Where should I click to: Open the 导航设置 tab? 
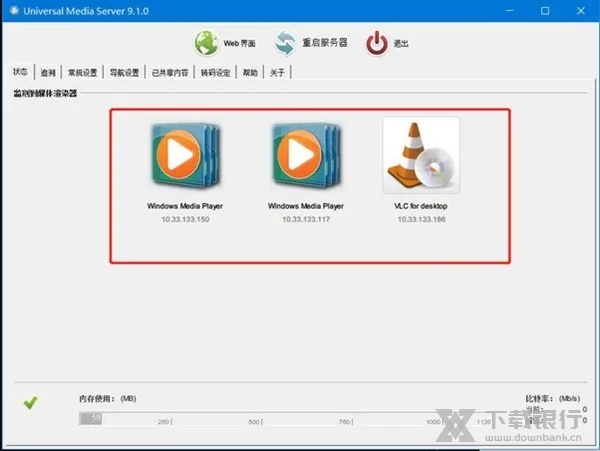(124, 72)
